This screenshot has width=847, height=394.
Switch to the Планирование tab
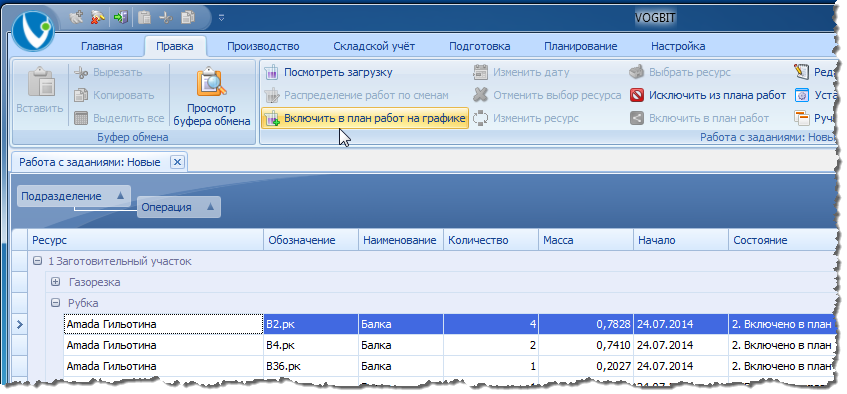click(581, 46)
